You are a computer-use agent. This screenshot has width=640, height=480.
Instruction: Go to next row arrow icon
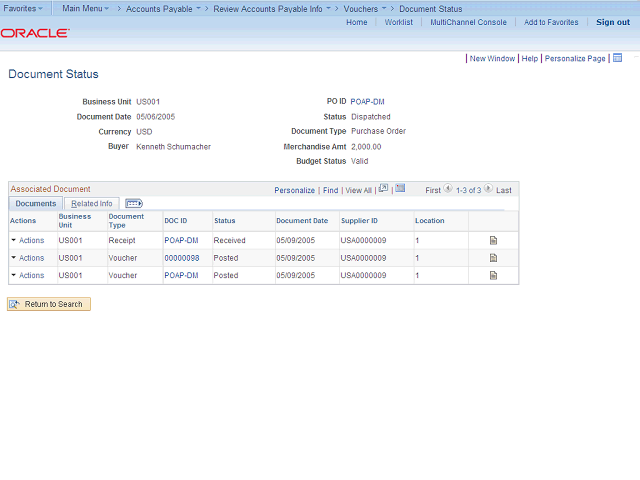pos(488,189)
